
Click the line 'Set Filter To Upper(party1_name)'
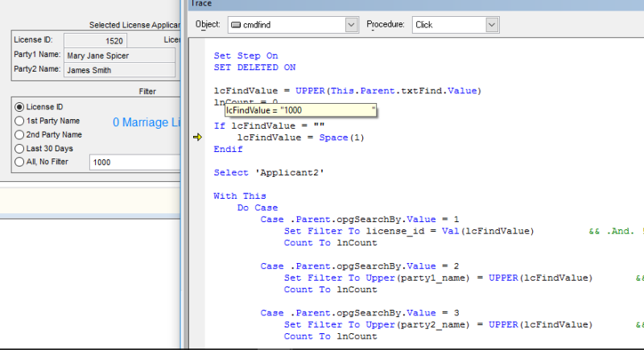[x=438, y=278]
